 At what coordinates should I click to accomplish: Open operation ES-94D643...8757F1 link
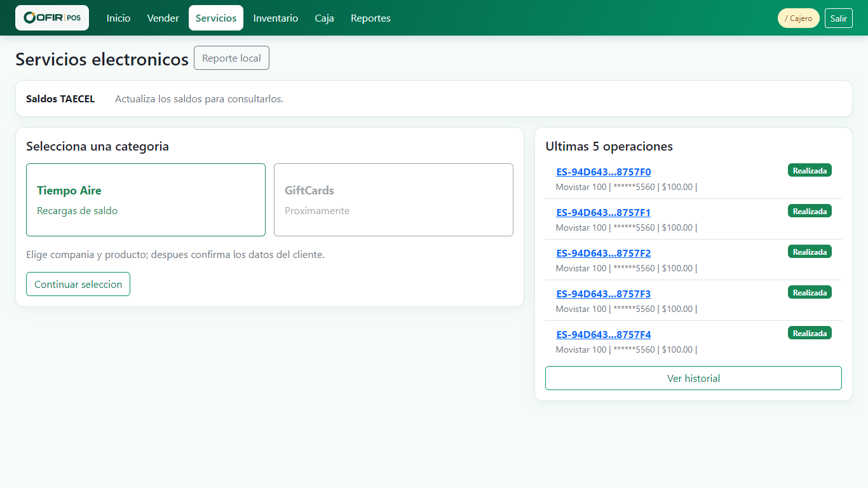[x=604, y=212]
